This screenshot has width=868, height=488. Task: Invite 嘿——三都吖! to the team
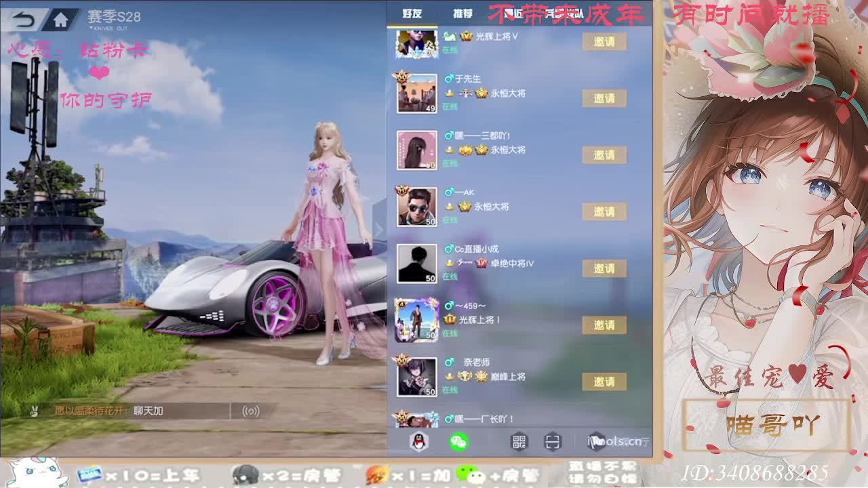click(x=604, y=155)
